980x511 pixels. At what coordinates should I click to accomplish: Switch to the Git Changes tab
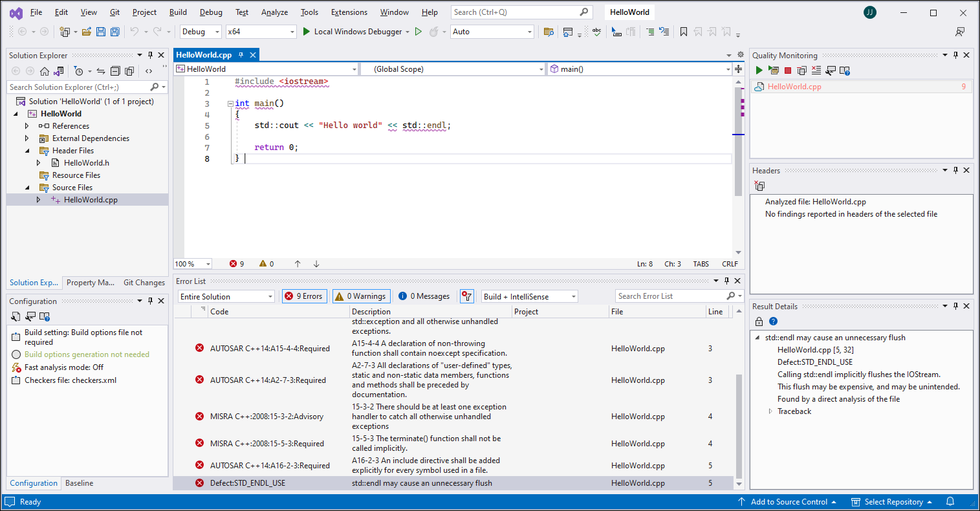144,282
